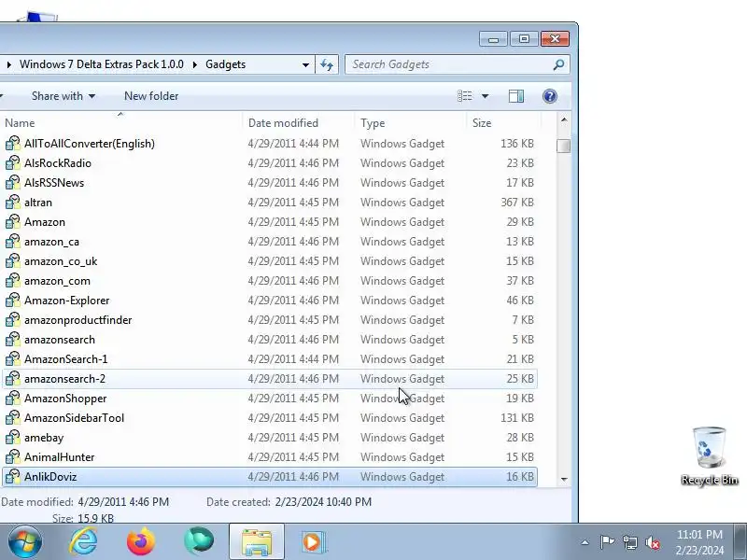747x560 pixels.
Task: Open the view options dropdown arrow
Action: click(485, 96)
